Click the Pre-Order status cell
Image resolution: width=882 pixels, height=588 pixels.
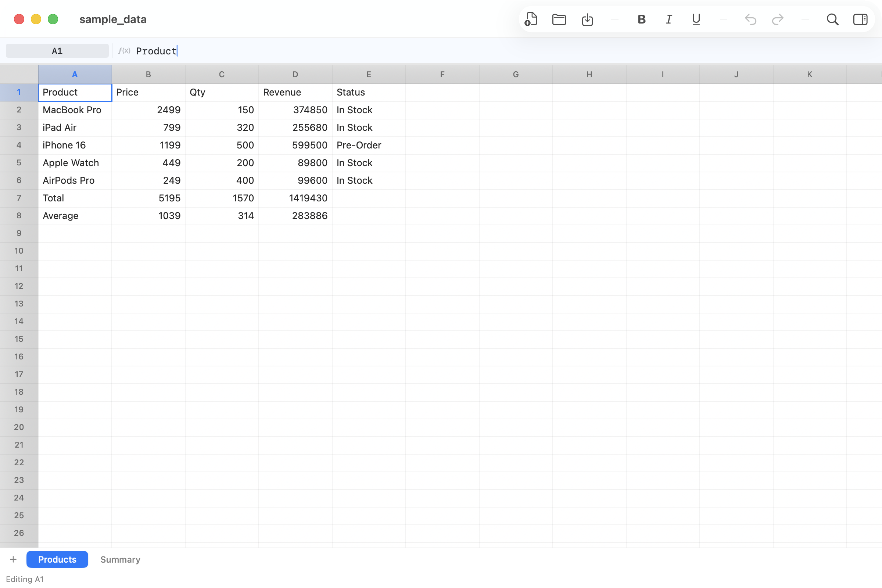[x=359, y=145]
